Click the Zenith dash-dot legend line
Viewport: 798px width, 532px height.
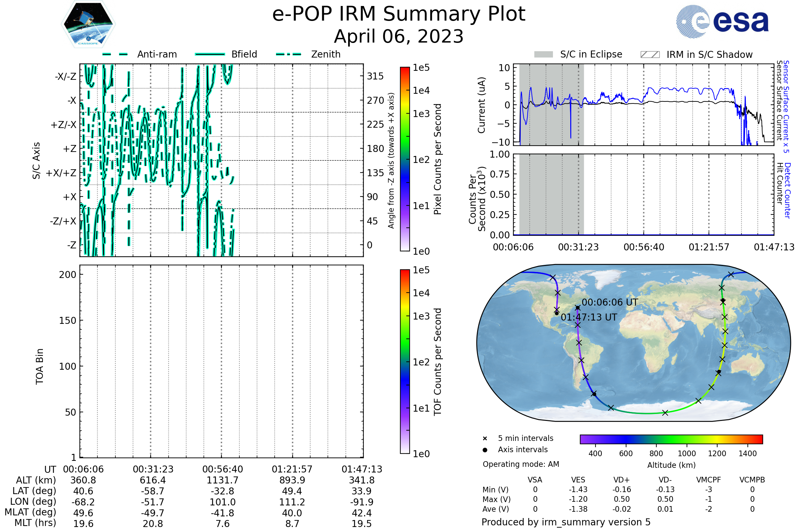tap(289, 54)
